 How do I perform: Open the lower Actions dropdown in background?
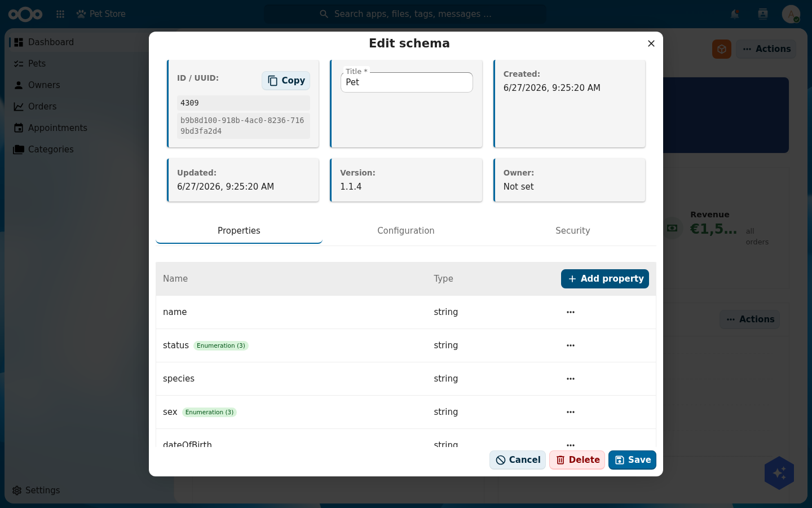point(749,319)
